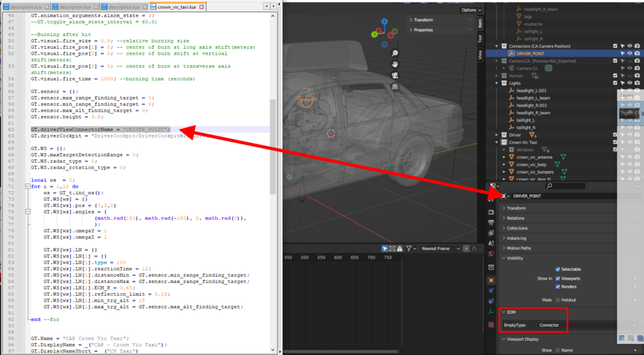Open the Tool sidebar tab

click(x=480, y=39)
